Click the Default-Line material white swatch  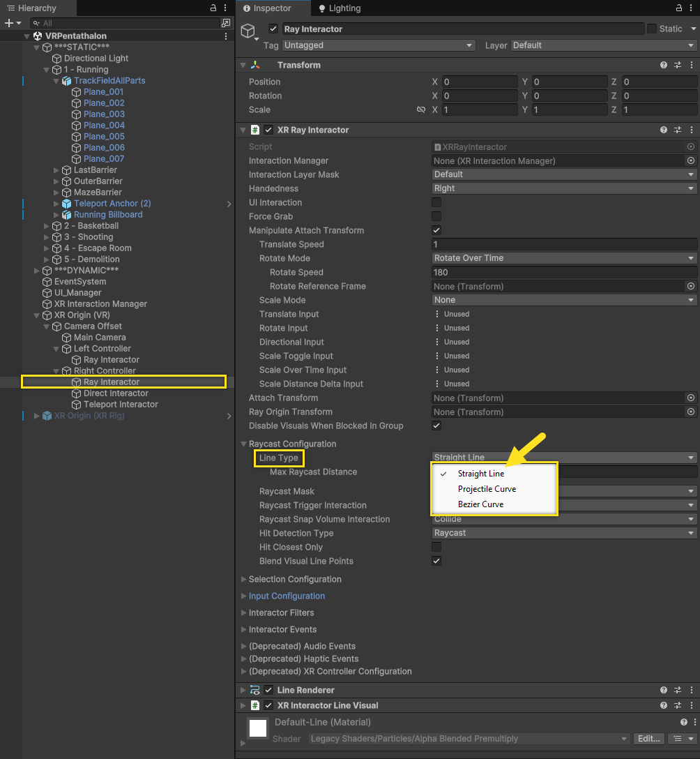coord(257,728)
